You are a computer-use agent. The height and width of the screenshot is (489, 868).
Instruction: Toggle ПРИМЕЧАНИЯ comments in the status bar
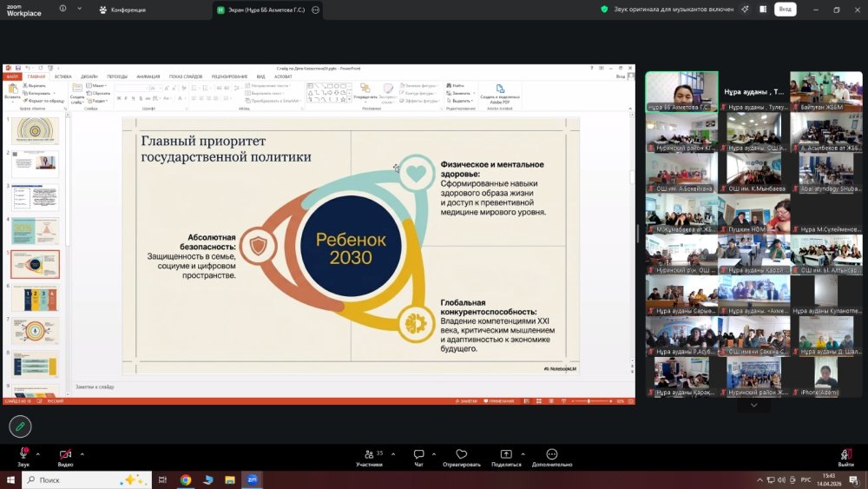point(499,401)
